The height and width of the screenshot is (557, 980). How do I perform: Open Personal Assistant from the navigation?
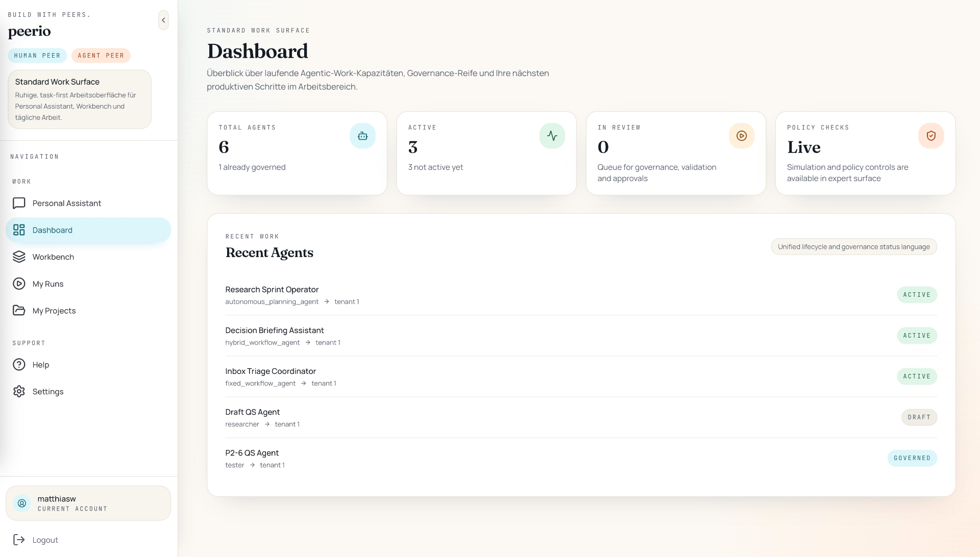(88, 203)
